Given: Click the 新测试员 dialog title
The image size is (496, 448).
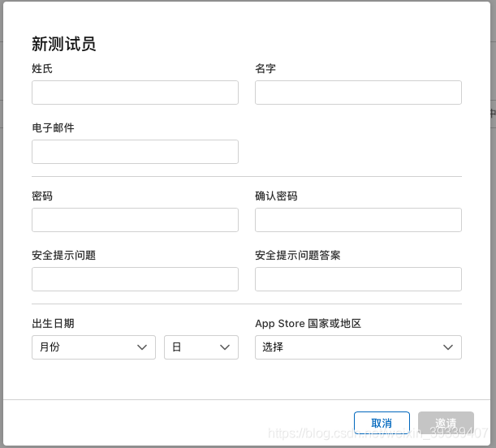Looking at the screenshot, I should [x=63, y=44].
